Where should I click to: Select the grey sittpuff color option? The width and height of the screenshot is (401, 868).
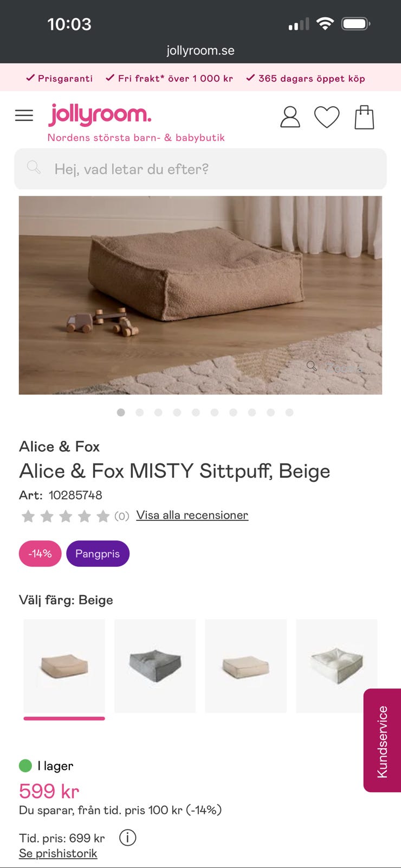click(155, 666)
